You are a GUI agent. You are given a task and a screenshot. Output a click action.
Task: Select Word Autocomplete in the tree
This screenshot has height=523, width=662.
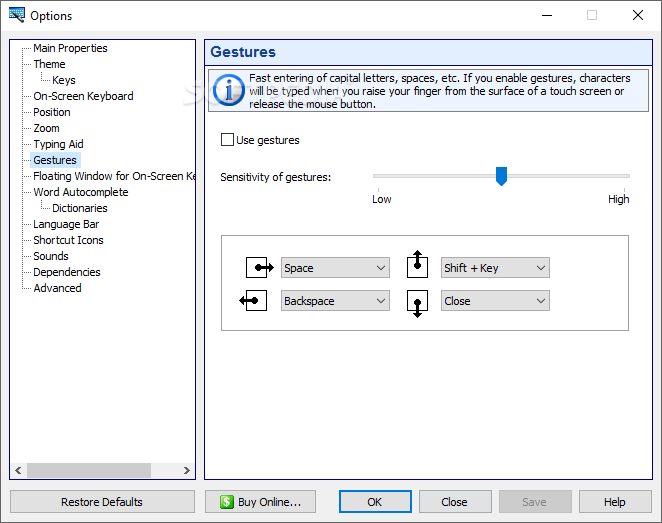(81, 192)
